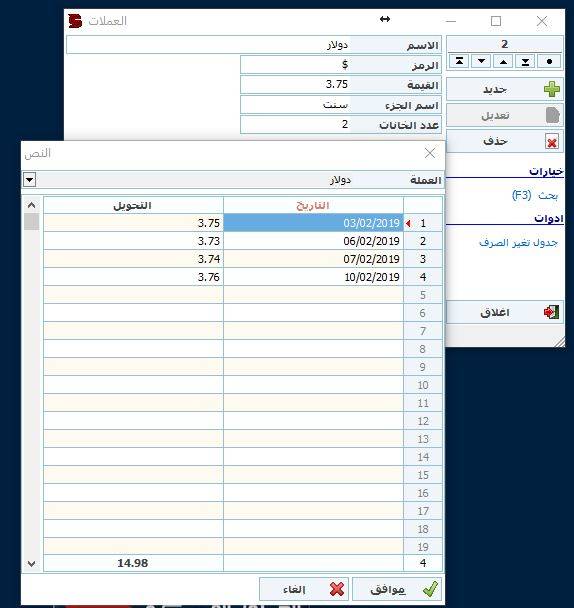The image size is (574, 608).
Task: Select date cell 10/02/2019
Action: pos(313,277)
